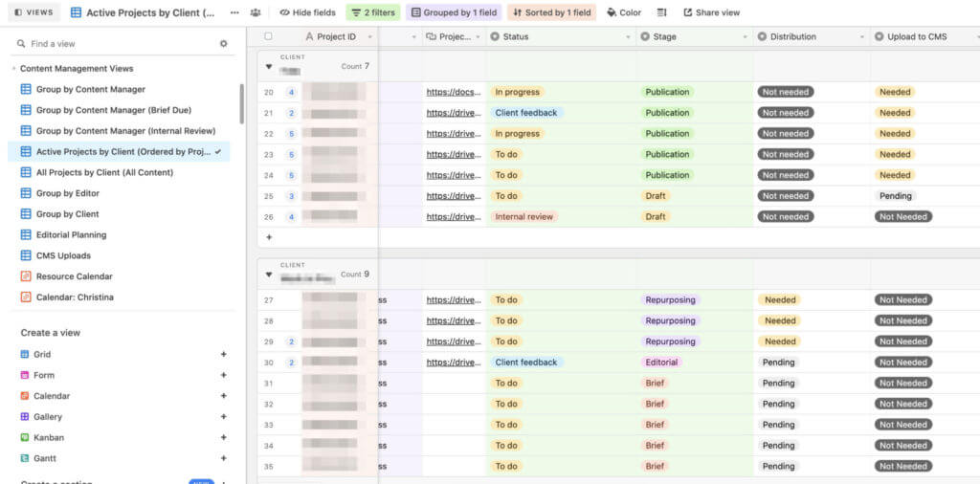Collapse the first client group (Count 7)
980x484 pixels.
[269, 66]
